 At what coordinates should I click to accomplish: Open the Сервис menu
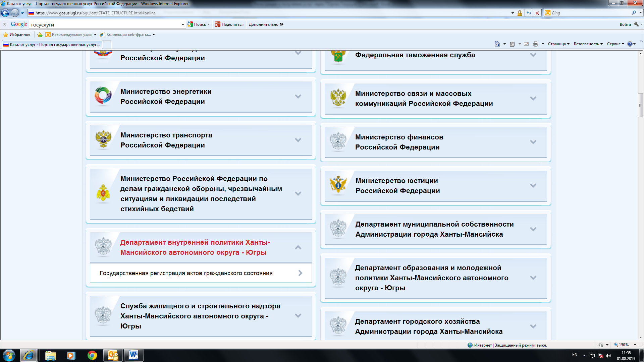(x=615, y=44)
